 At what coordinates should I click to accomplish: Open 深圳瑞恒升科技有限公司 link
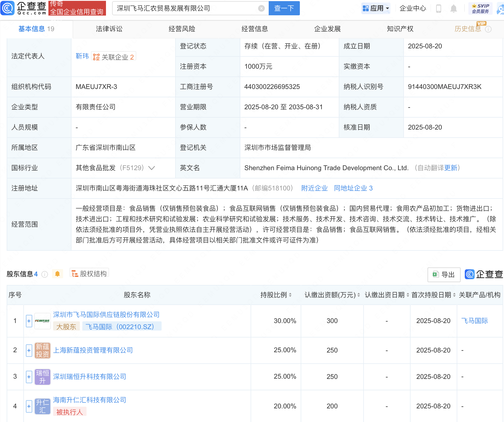click(x=90, y=377)
